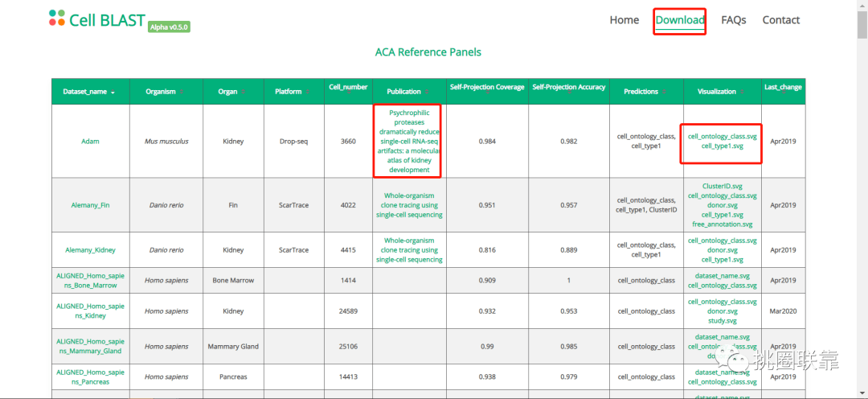Select the Pancreas organ cell
Screen dimensions: 868x399
pyautogui.click(x=232, y=376)
